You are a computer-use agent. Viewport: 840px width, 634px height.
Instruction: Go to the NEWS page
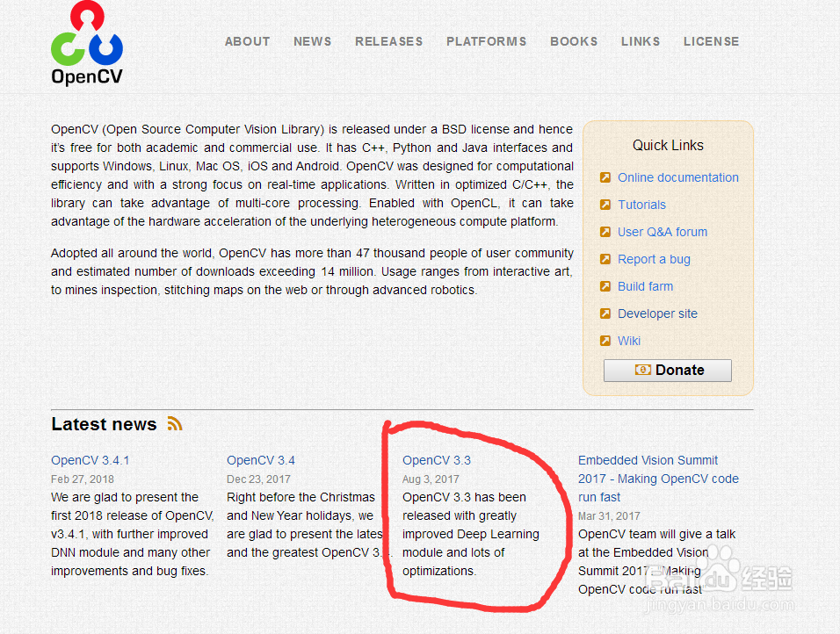[x=312, y=41]
